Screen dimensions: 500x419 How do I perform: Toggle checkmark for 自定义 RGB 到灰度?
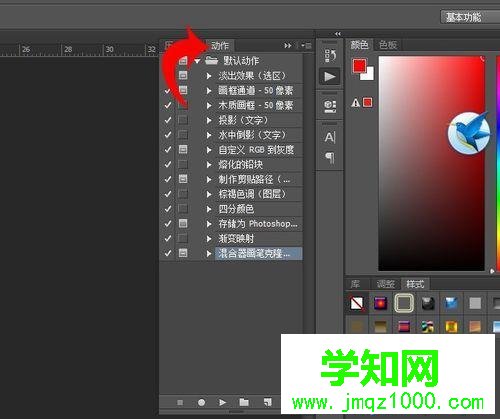point(168,150)
